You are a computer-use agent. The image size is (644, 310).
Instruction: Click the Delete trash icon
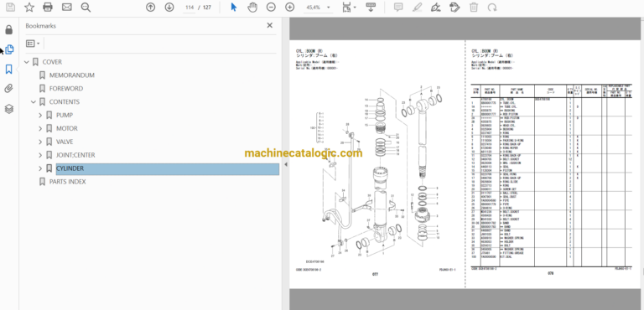[x=473, y=7]
